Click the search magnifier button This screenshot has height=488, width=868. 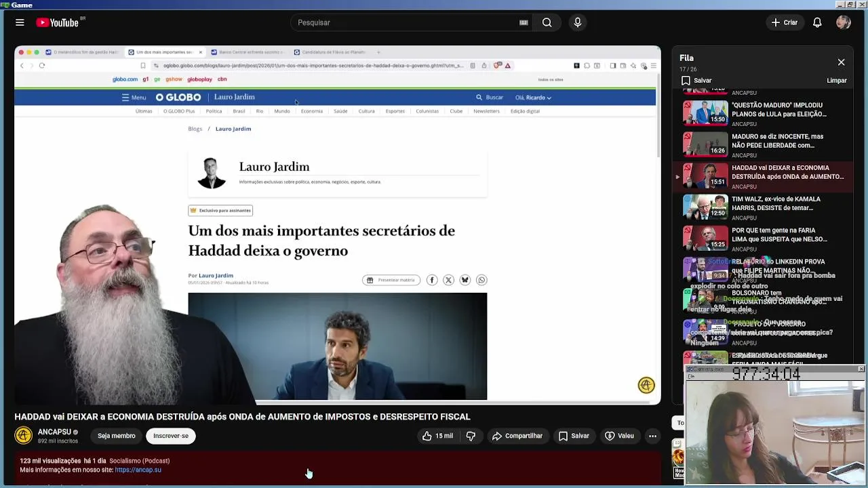pyautogui.click(x=547, y=22)
